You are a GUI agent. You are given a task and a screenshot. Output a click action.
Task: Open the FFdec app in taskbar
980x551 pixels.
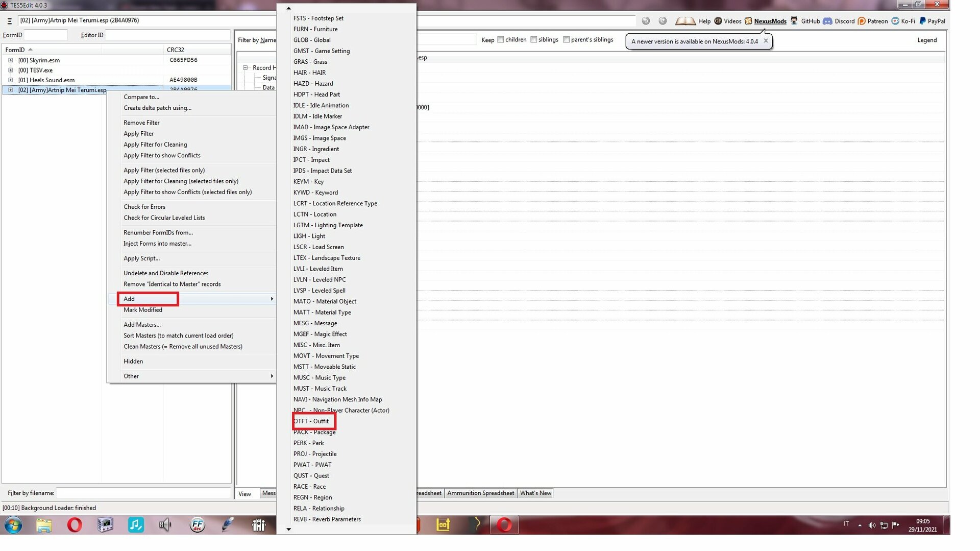coord(197,525)
